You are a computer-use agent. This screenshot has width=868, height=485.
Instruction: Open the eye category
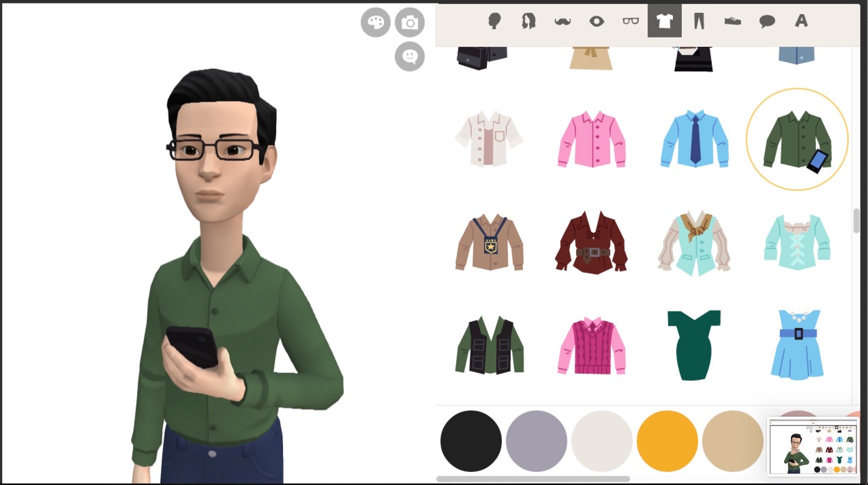coord(597,21)
